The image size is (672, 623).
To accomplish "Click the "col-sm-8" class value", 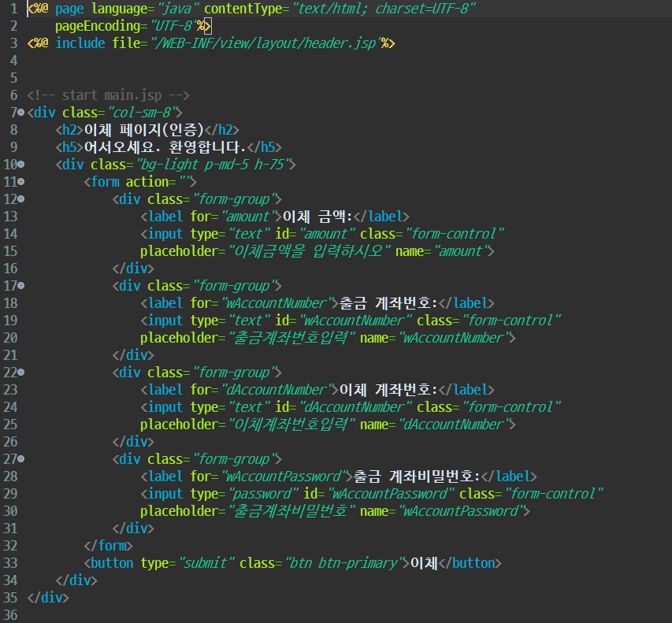I will [142, 113].
